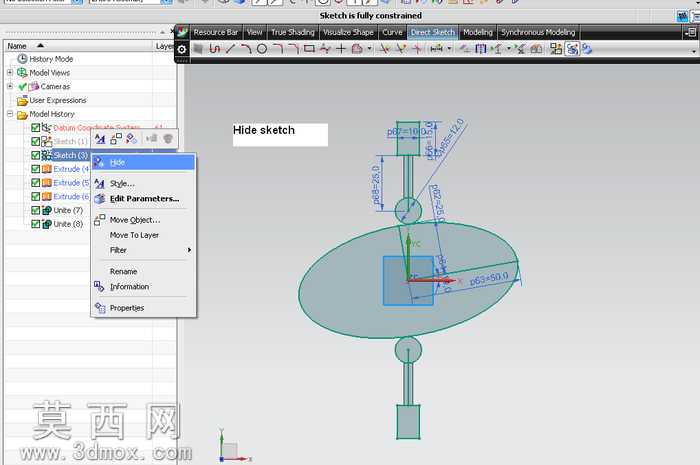The image size is (700, 465).
Task: Uncheck the Unite (7) checkbox
Action: pos(36,210)
